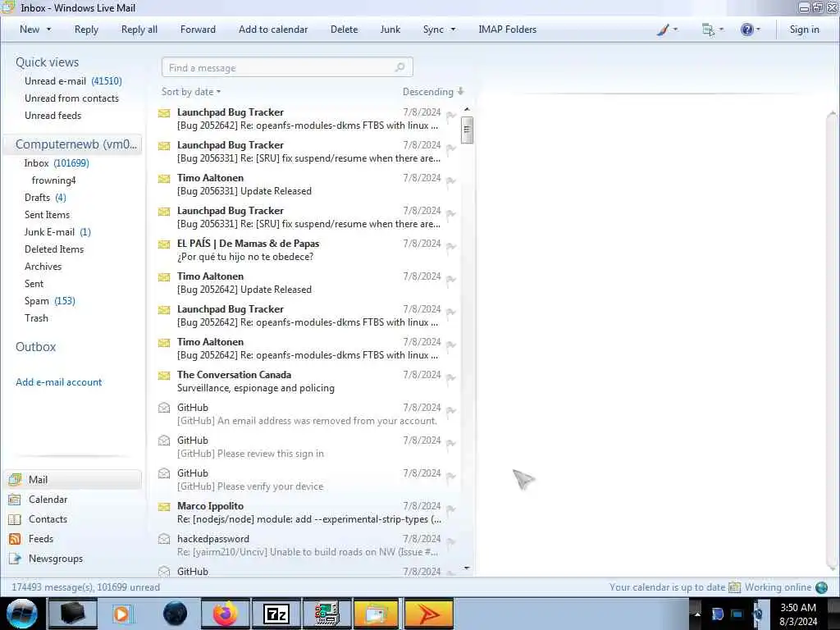Image resolution: width=840 pixels, height=630 pixels.
Task: Click envelope icon of EL PAÍS message
Action: pyautogui.click(x=164, y=244)
